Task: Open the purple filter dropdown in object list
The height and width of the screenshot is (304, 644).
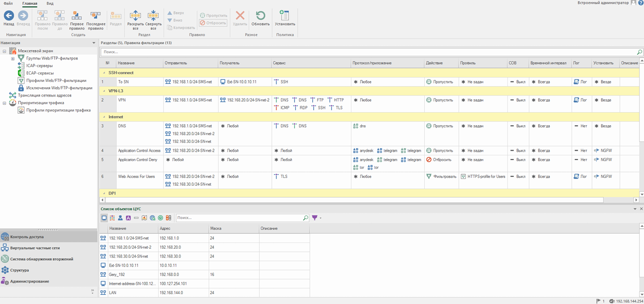Action: point(317,218)
